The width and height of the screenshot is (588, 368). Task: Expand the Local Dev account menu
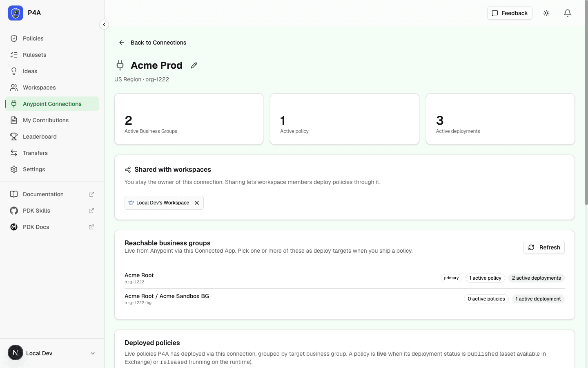coord(93,353)
